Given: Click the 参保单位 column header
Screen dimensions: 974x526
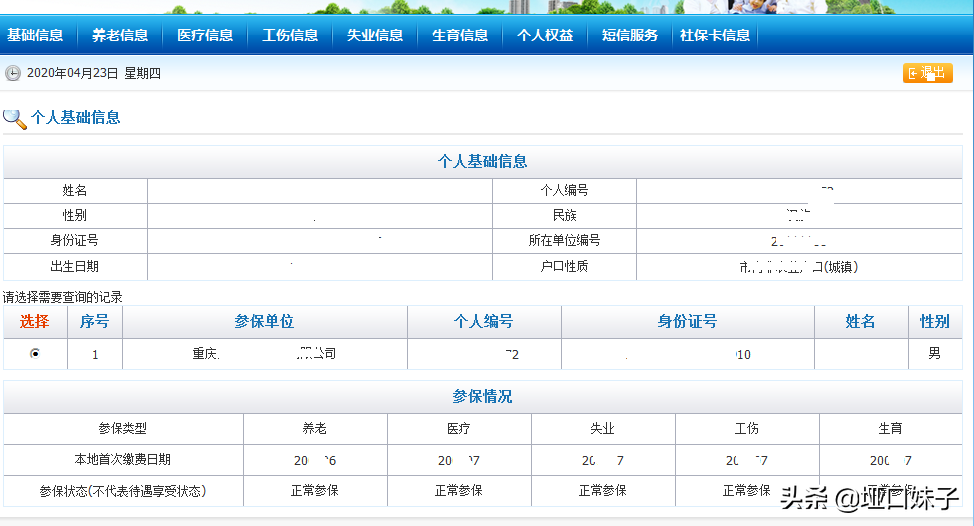Looking at the screenshot, I should pos(264,322).
